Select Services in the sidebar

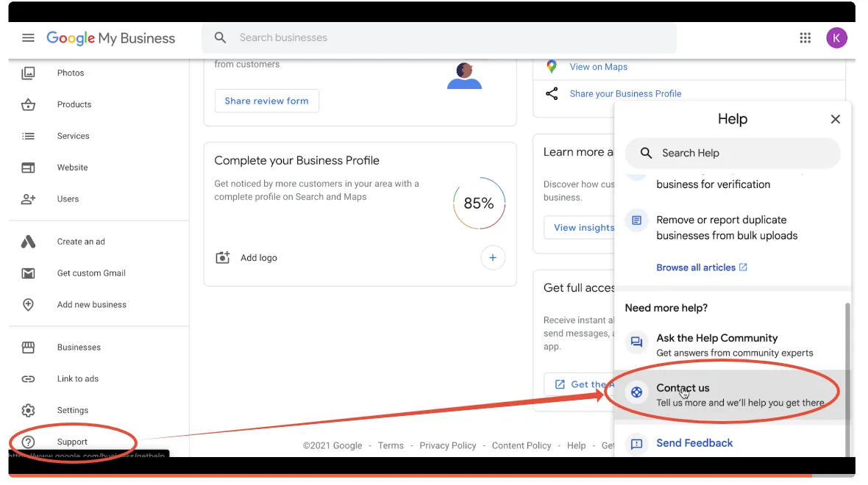[x=73, y=136]
